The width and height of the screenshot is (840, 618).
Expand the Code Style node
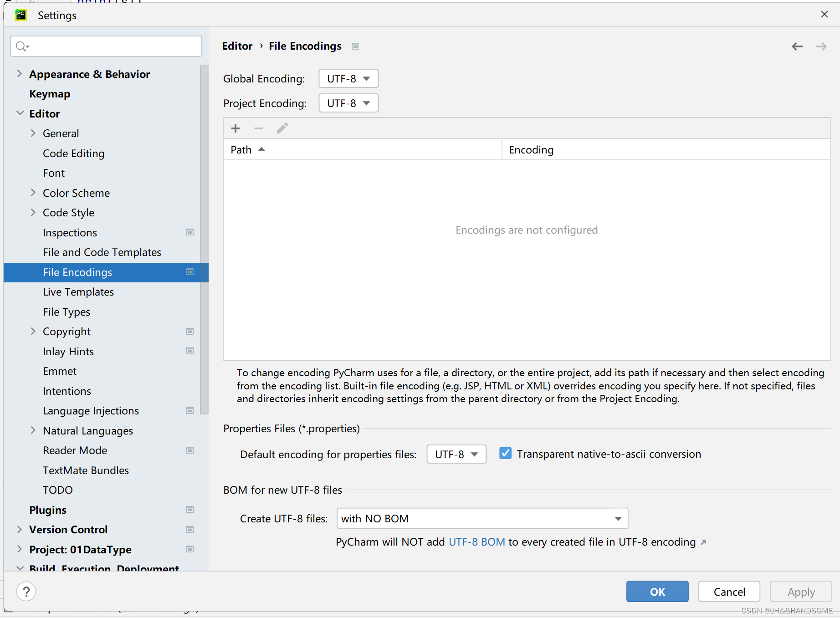33,212
